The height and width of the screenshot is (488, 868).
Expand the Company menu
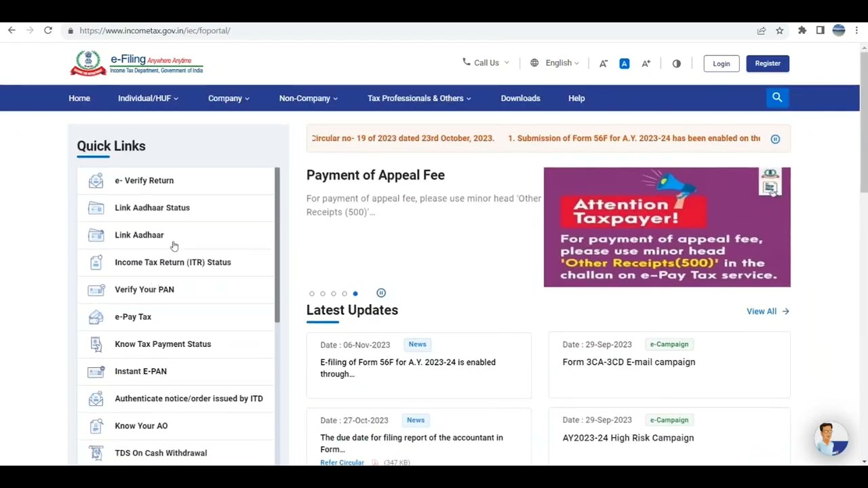point(229,98)
